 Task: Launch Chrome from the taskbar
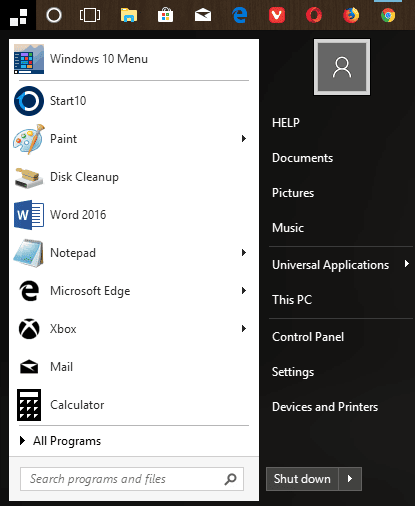[x=388, y=15]
